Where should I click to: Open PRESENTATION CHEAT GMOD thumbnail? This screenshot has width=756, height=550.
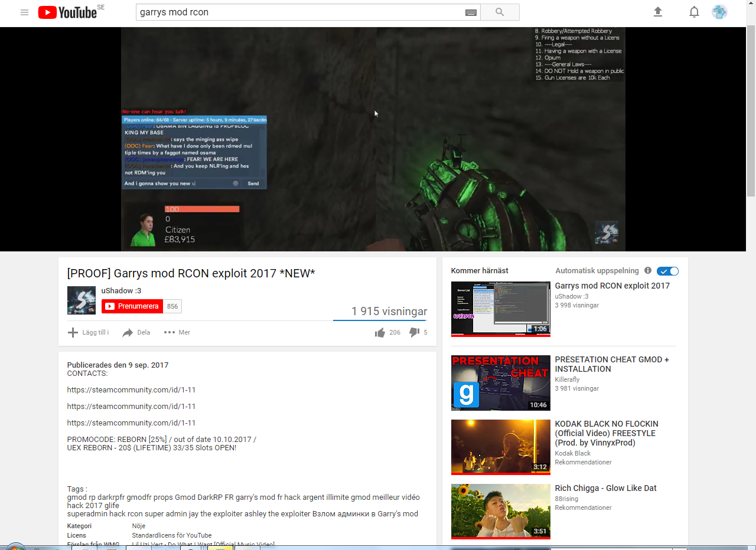[501, 383]
